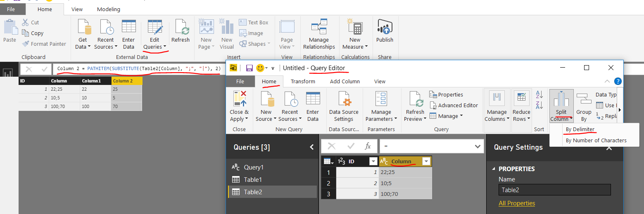Screen dimensions: 644x214
Task: Click the Paste icon in Clipboard group
Action: pyautogui.click(x=10, y=27)
